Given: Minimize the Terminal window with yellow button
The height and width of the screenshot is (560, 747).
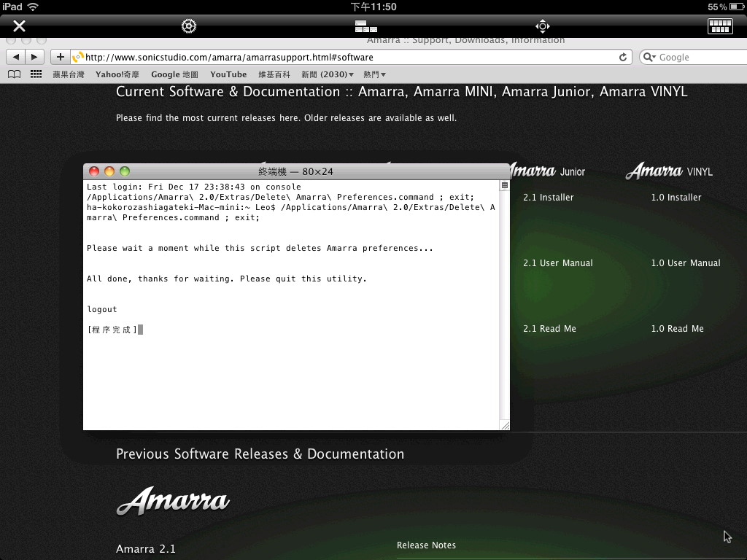Looking at the screenshot, I should (x=109, y=171).
